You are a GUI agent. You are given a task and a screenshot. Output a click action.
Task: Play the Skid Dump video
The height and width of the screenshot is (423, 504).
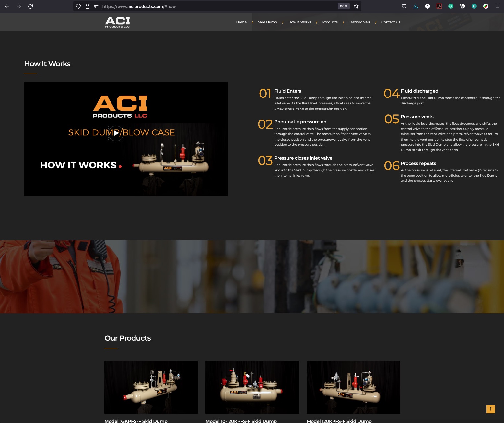pos(116,133)
